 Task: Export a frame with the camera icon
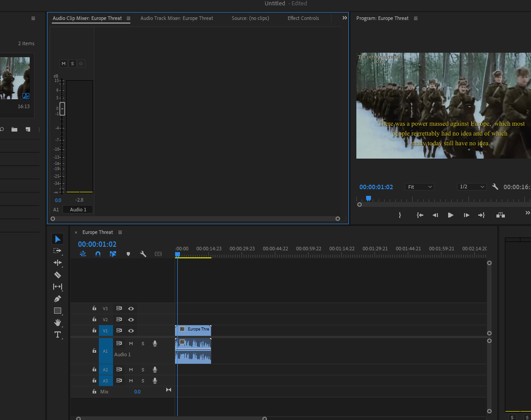(500, 215)
